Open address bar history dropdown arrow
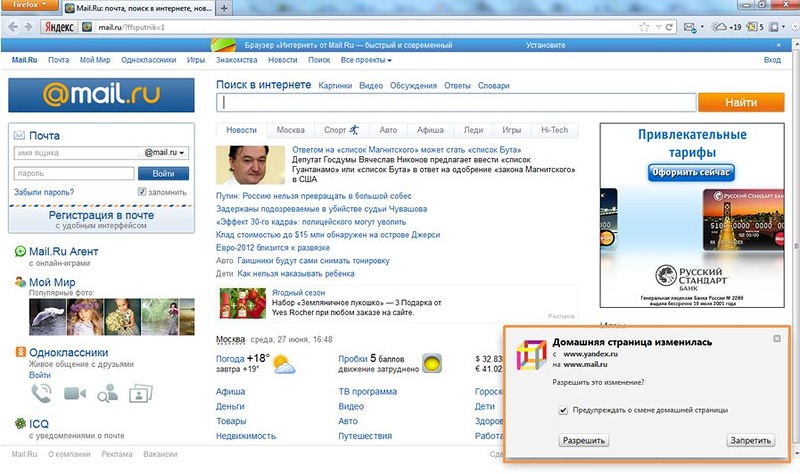Viewport: 800px width, 474px height. pyautogui.click(x=658, y=27)
